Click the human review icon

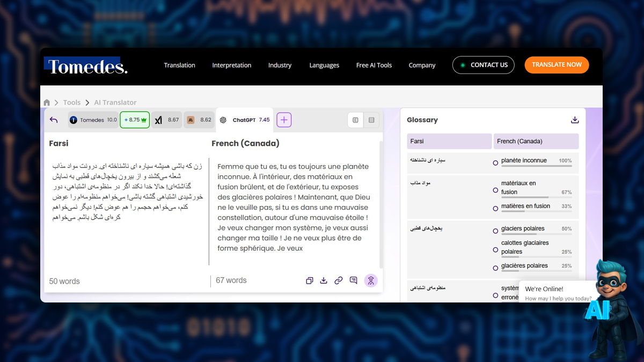(371, 280)
